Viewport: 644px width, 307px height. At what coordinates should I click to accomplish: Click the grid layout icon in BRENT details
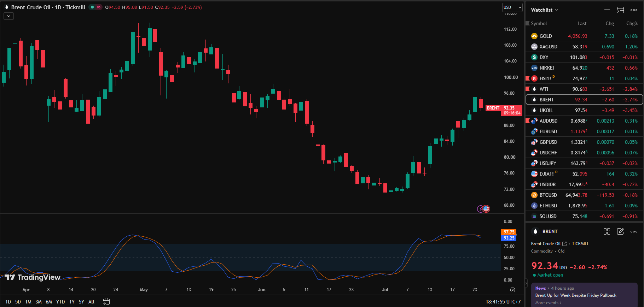pos(607,231)
